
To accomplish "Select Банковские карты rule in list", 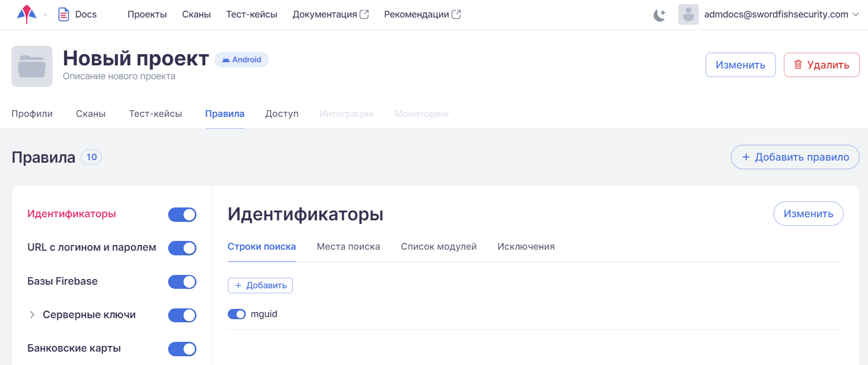I will 74,348.
